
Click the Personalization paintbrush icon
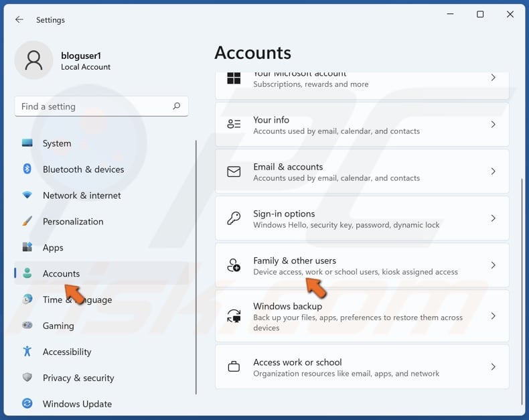[27, 221]
